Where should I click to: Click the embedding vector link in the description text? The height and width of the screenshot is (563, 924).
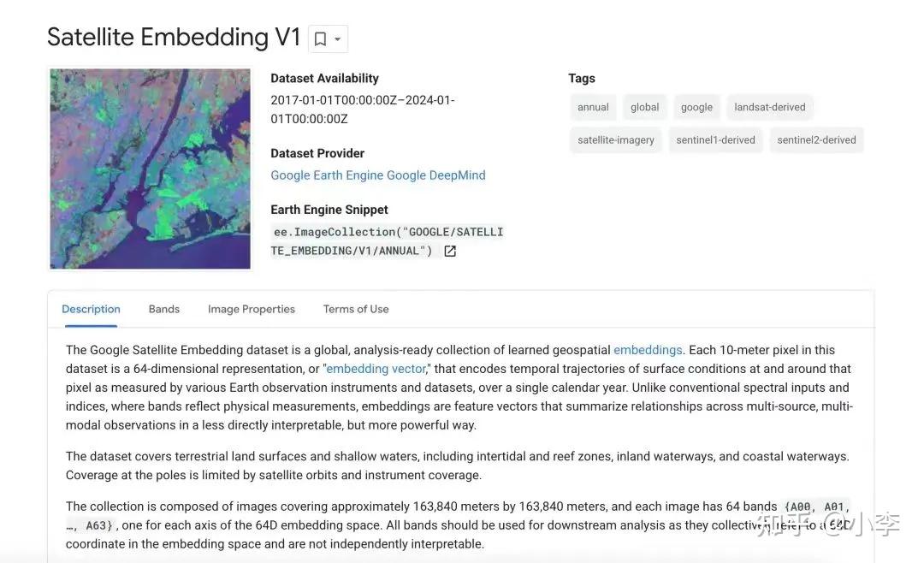pyautogui.click(x=376, y=368)
